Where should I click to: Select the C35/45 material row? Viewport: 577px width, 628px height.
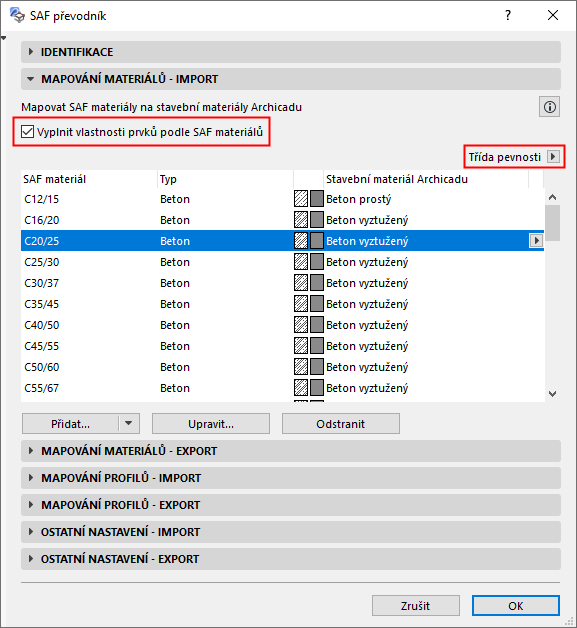point(282,304)
